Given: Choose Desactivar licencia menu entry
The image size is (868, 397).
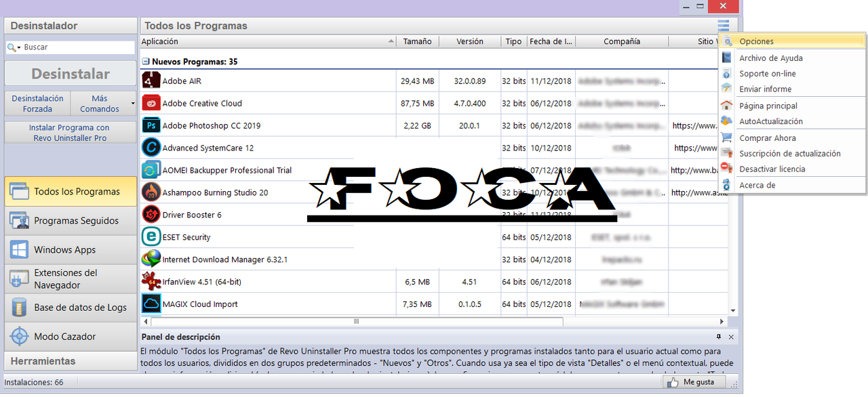Looking at the screenshot, I should tap(792, 169).
